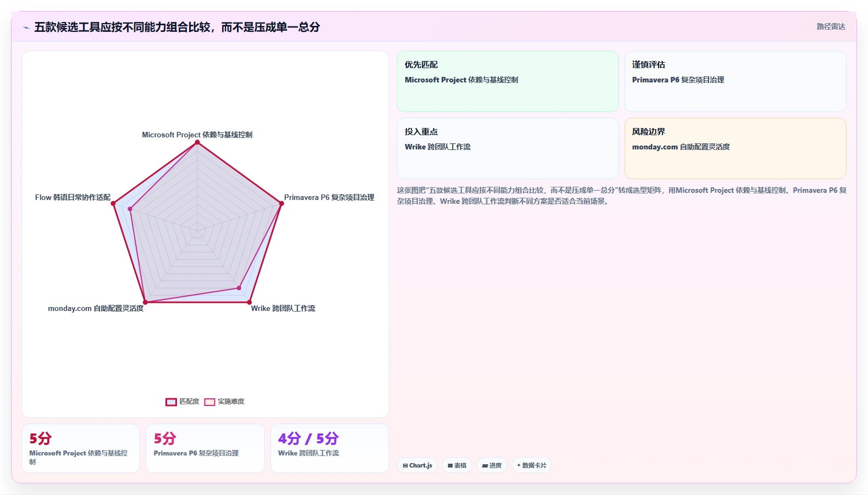Click Primavera P6 text in 谨慎评估 card
The image size is (868, 495).
(x=678, y=80)
